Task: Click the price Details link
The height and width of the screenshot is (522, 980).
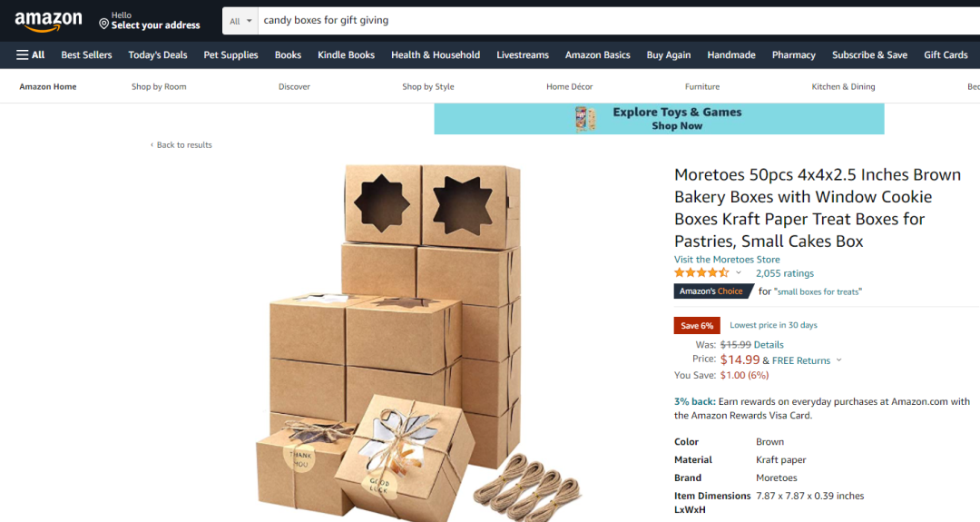Action: (769, 344)
